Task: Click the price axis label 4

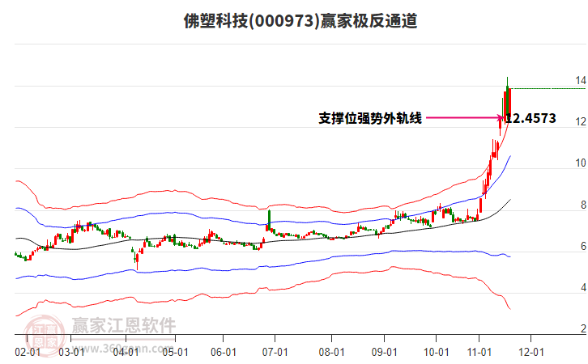Action: point(583,288)
